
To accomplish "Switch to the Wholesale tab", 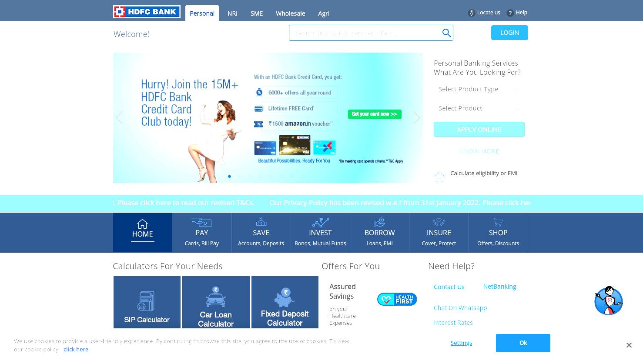I will (290, 13).
